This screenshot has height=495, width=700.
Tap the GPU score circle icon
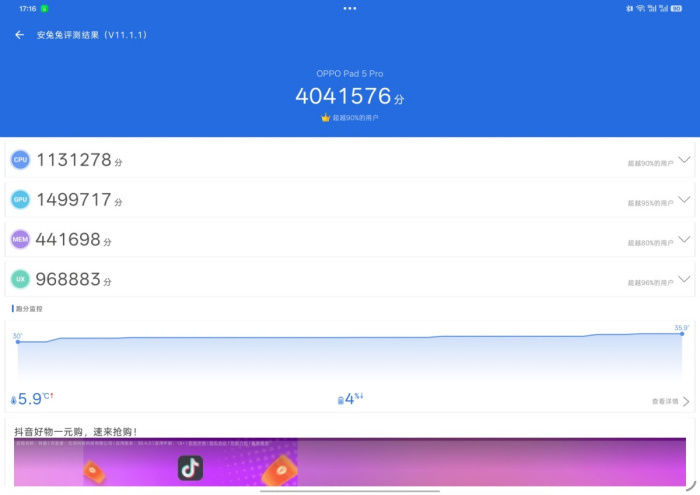point(21,200)
